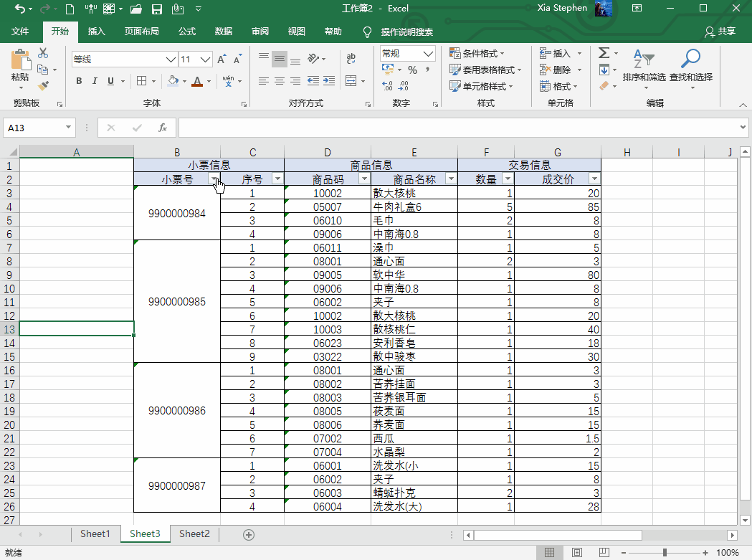Click the zoom slider handle
This screenshot has height=560, width=752.
665,553
